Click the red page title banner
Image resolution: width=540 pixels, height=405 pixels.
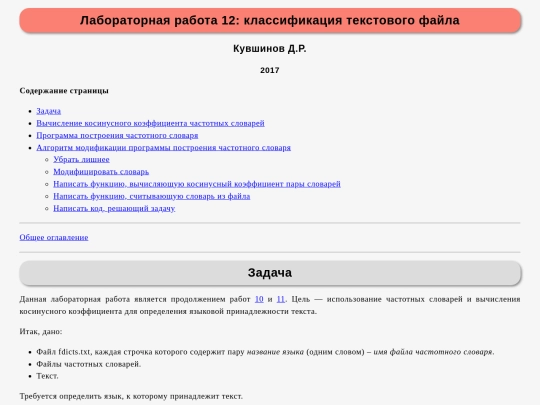pyautogui.click(x=270, y=20)
